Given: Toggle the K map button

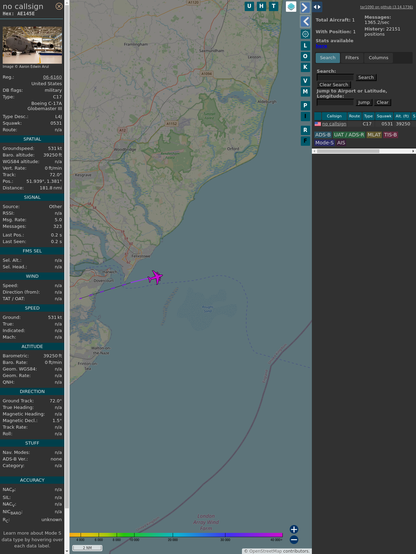Looking at the screenshot, I should coord(305,67).
